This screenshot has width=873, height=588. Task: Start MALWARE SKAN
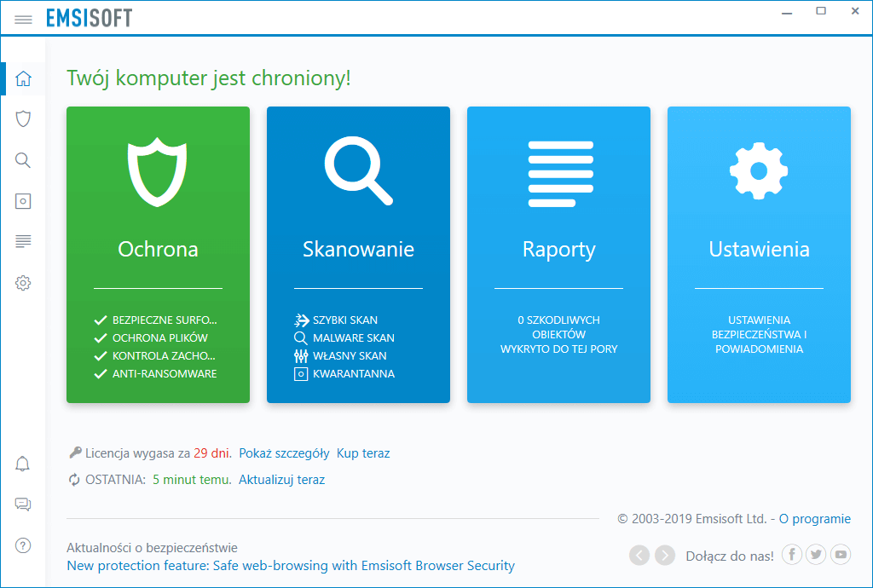click(x=354, y=337)
